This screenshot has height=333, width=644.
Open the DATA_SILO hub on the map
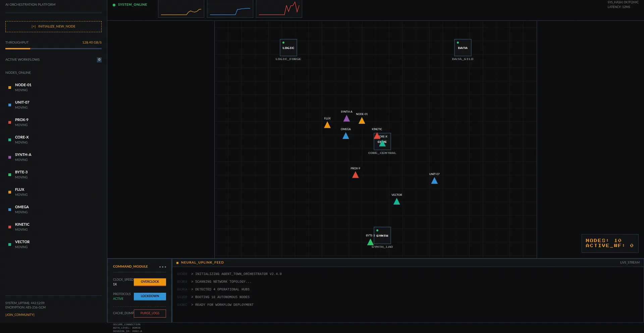(x=462, y=48)
